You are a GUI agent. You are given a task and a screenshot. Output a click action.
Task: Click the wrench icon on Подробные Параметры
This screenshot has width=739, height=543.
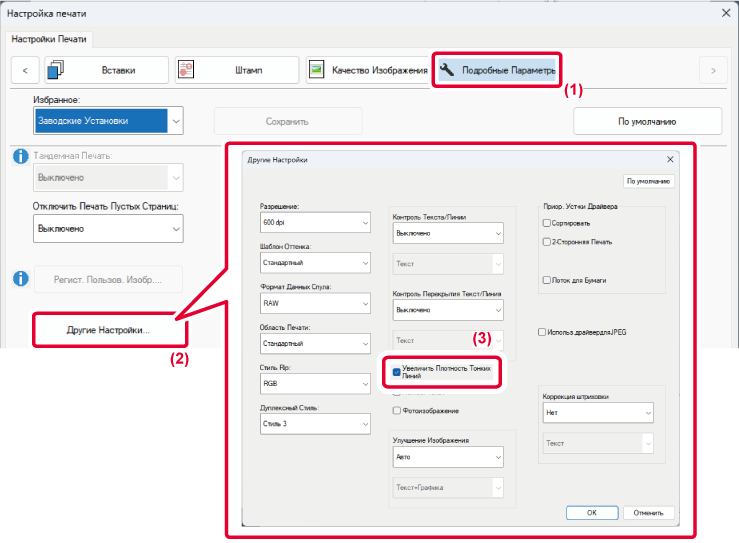tap(447, 70)
